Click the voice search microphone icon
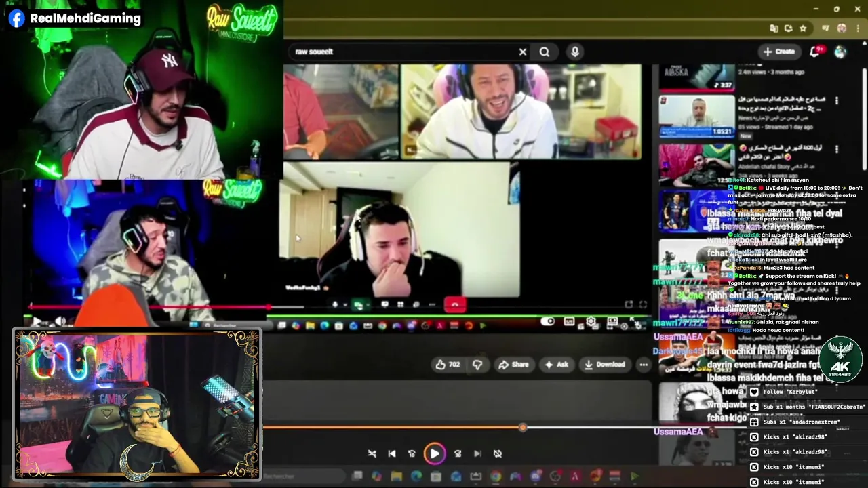868x488 pixels. [575, 52]
